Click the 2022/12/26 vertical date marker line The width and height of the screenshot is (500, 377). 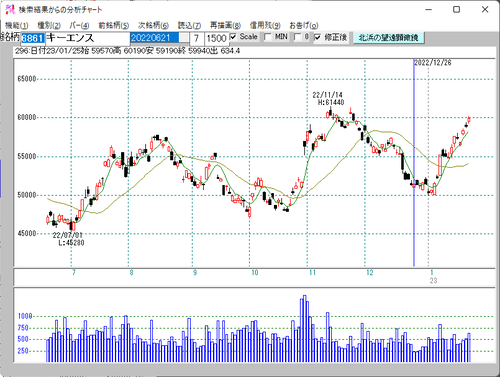point(414,163)
